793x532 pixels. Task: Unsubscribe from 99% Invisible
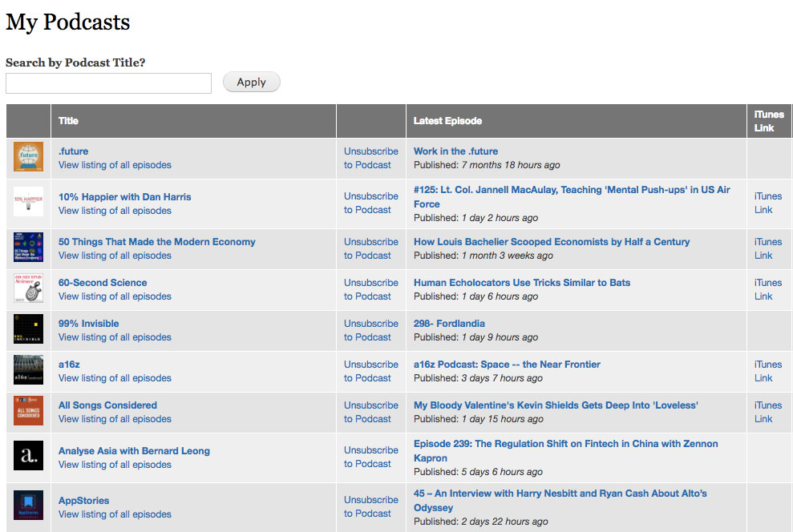[370, 330]
